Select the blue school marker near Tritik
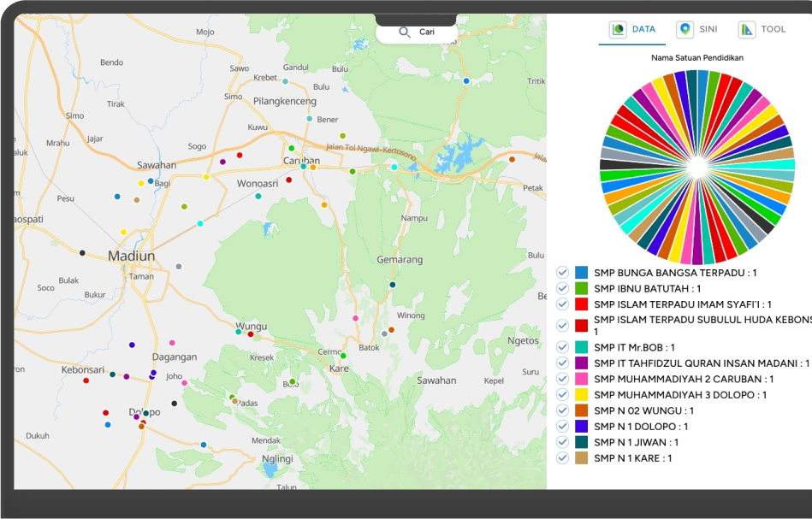This screenshot has width=812, height=519. (466, 81)
